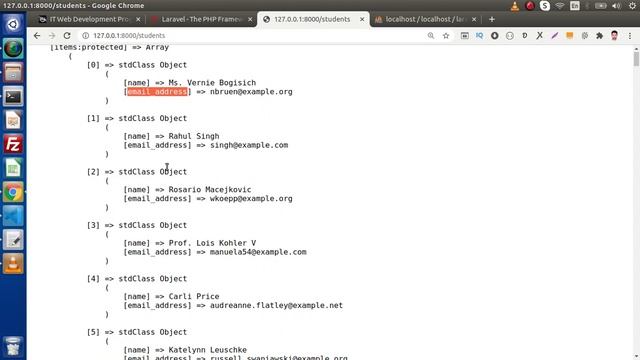Click 'Prof. Lois Kohler V' name value

pyautogui.click(x=212, y=243)
